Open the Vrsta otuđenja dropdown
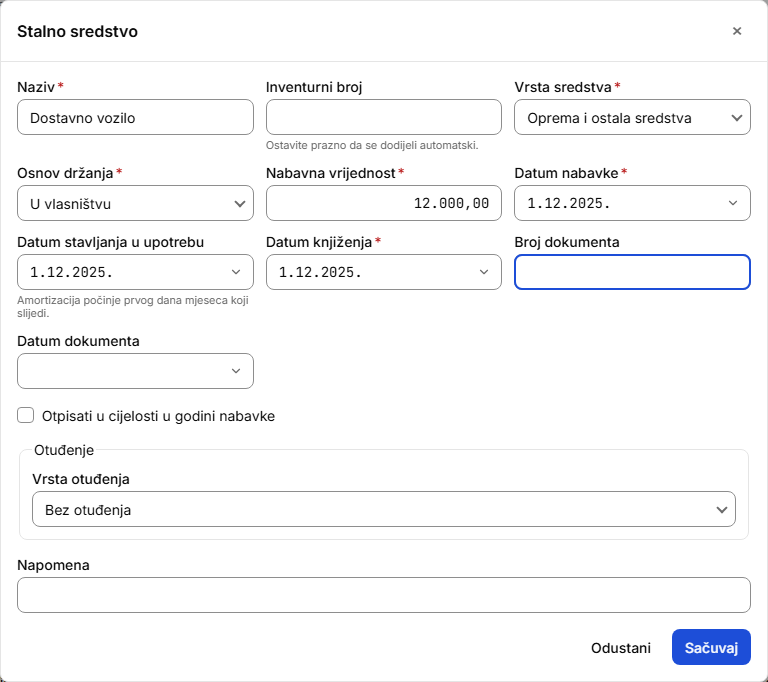Viewport: 768px width, 682px height. [384, 509]
